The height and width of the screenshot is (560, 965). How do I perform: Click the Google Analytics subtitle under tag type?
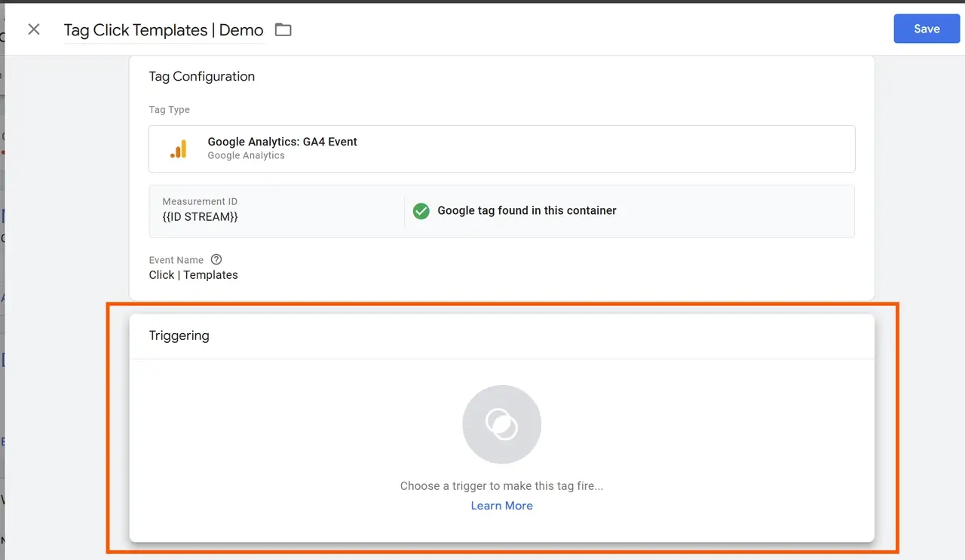pyautogui.click(x=247, y=155)
